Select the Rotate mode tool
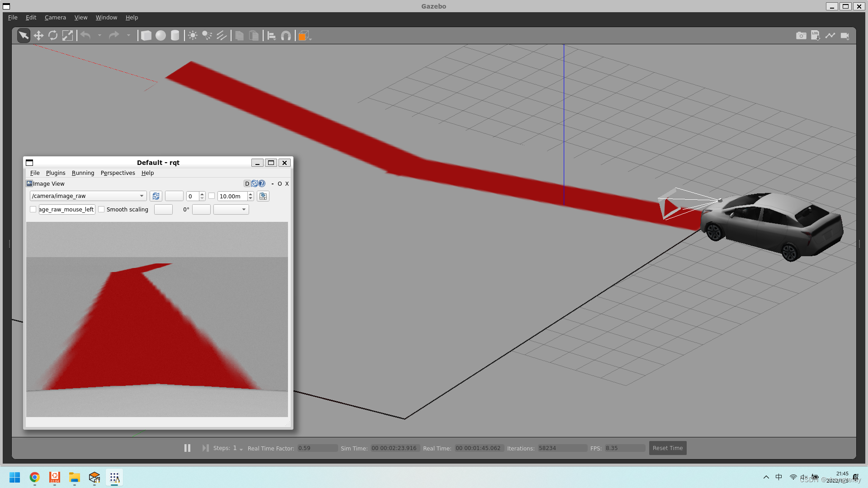Screen dimensions: 868x488 click(53, 36)
